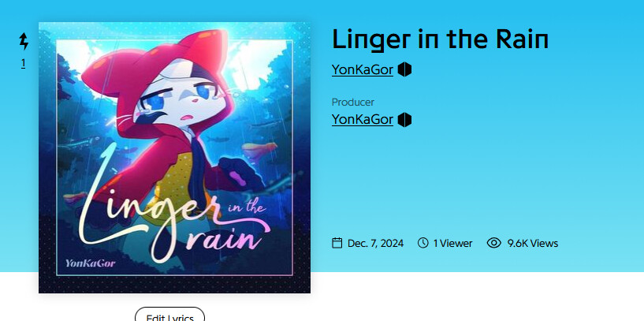
Task: Open YonKaGor link under Producer label
Action: pyautogui.click(x=363, y=120)
